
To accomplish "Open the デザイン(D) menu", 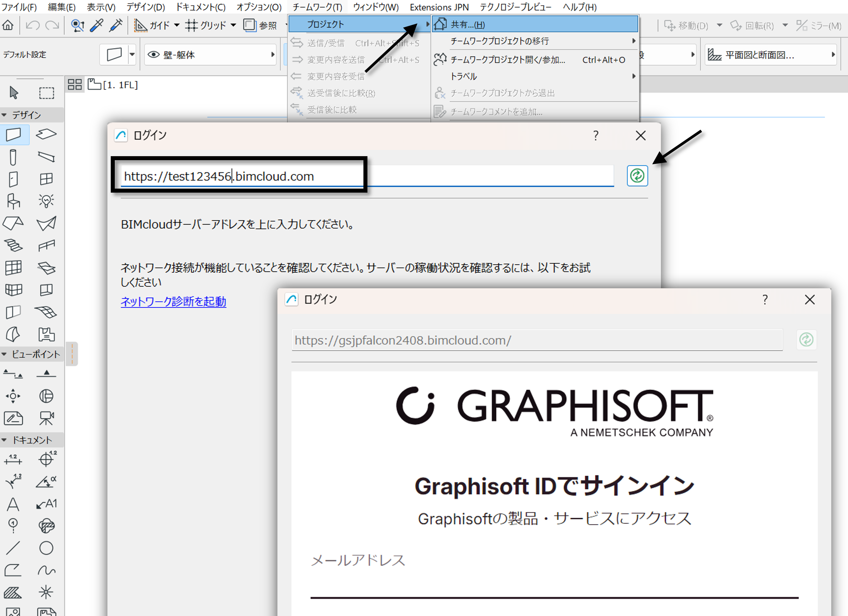I will [146, 7].
